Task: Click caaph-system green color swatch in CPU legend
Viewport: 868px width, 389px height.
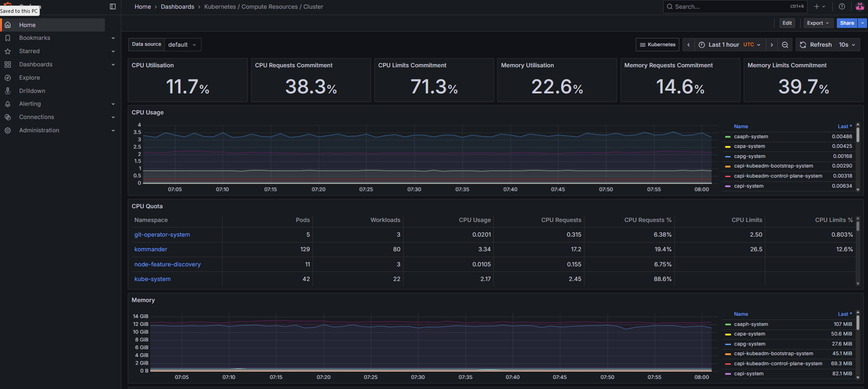Action: 728,137
